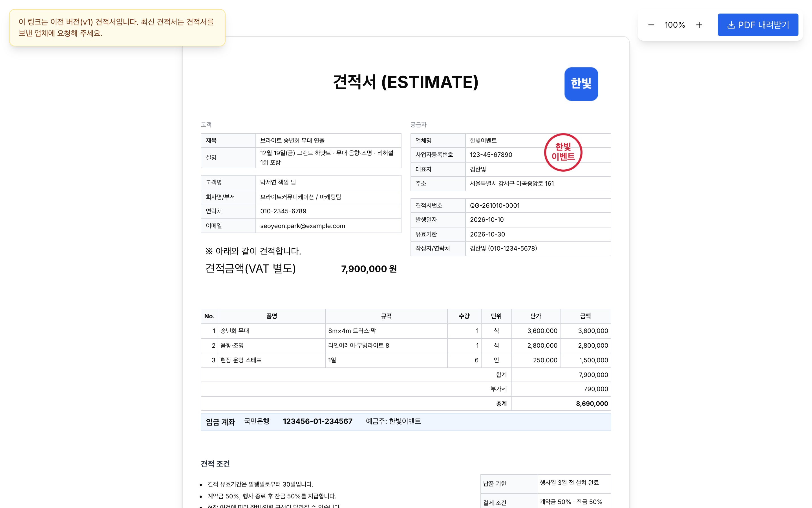Click expiry date 2026-10-30
Image resolution: width=812 pixels, height=508 pixels.
point(487,234)
